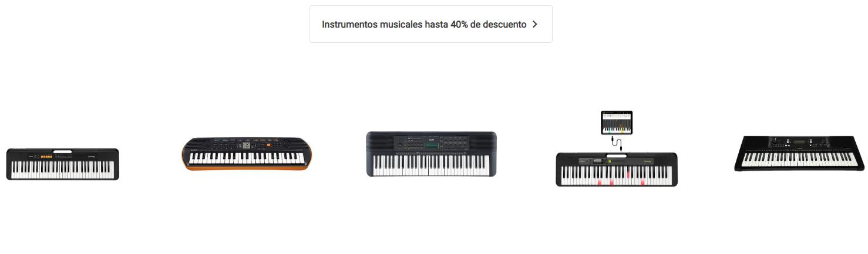The image size is (868, 254).
Task: Select the slim black Casiotone keyboard thumbnail
Action: [62, 164]
